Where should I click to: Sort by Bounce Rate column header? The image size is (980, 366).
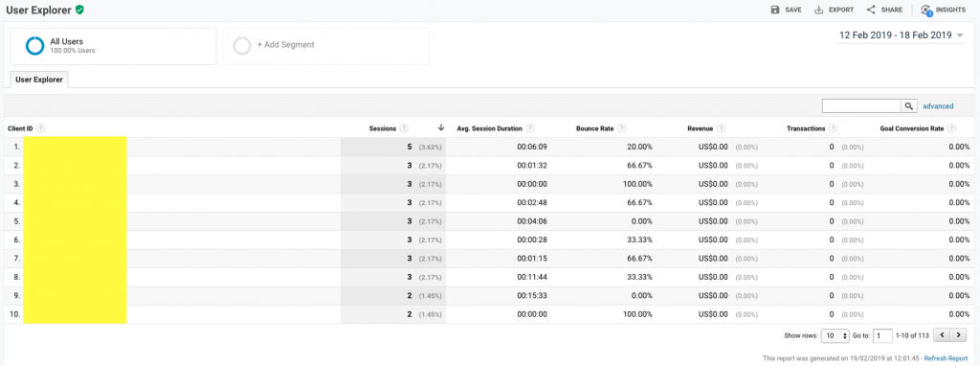click(x=595, y=128)
